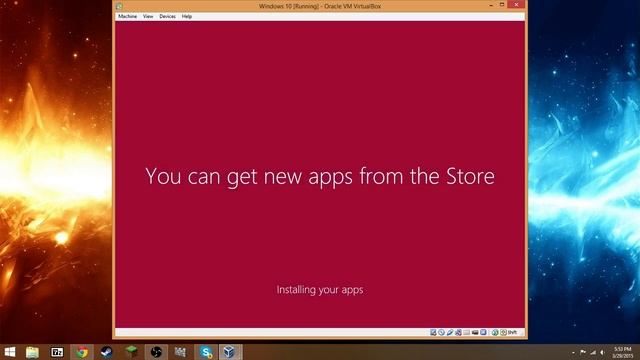This screenshot has width=640, height=360.
Task: Launch 7-Zip from the taskbar
Action: click(57, 352)
